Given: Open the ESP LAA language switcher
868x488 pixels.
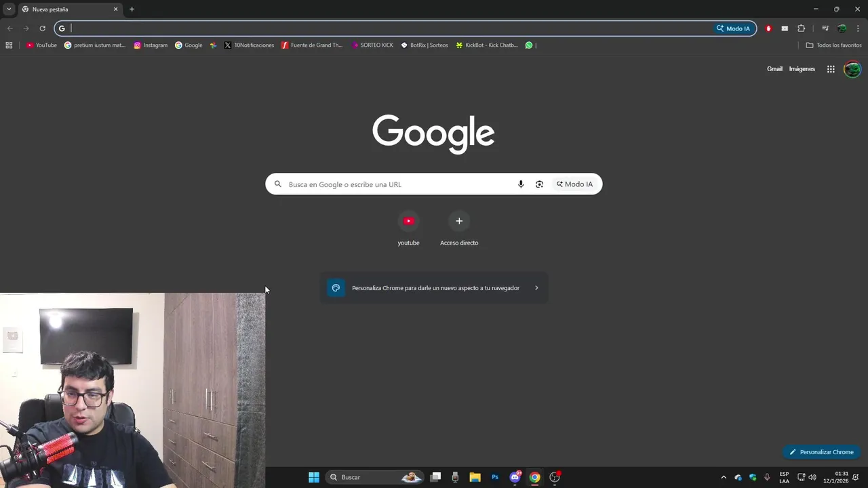Looking at the screenshot, I should coord(784,477).
